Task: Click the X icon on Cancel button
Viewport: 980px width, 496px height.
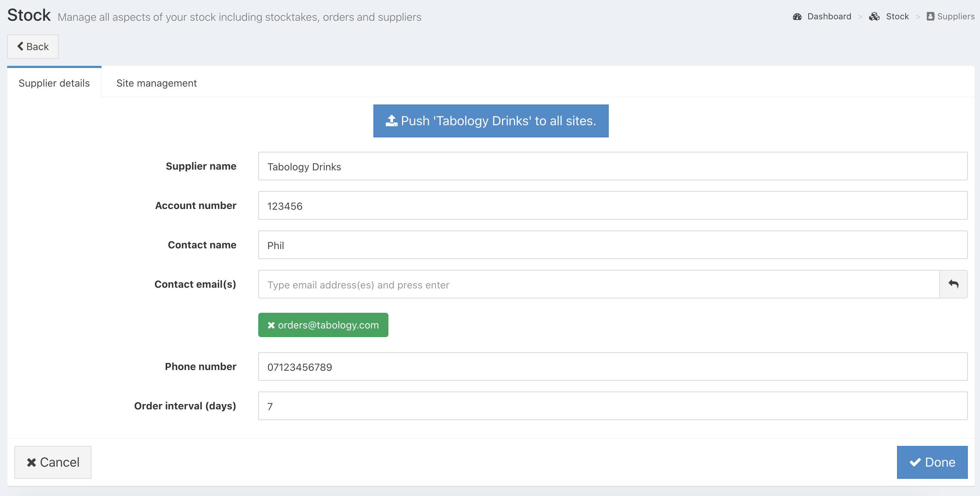Action: pyautogui.click(x=31, y=462)
